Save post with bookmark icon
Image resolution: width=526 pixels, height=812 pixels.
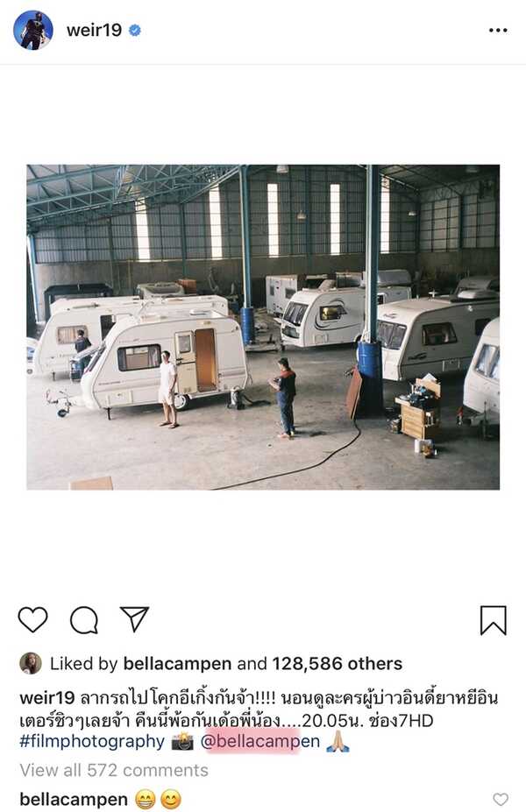pos(494,620)
